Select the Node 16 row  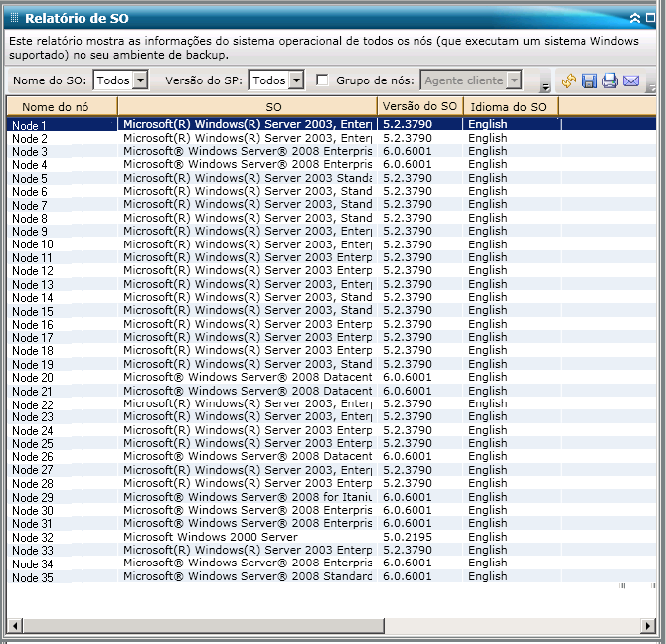(331, 324)
